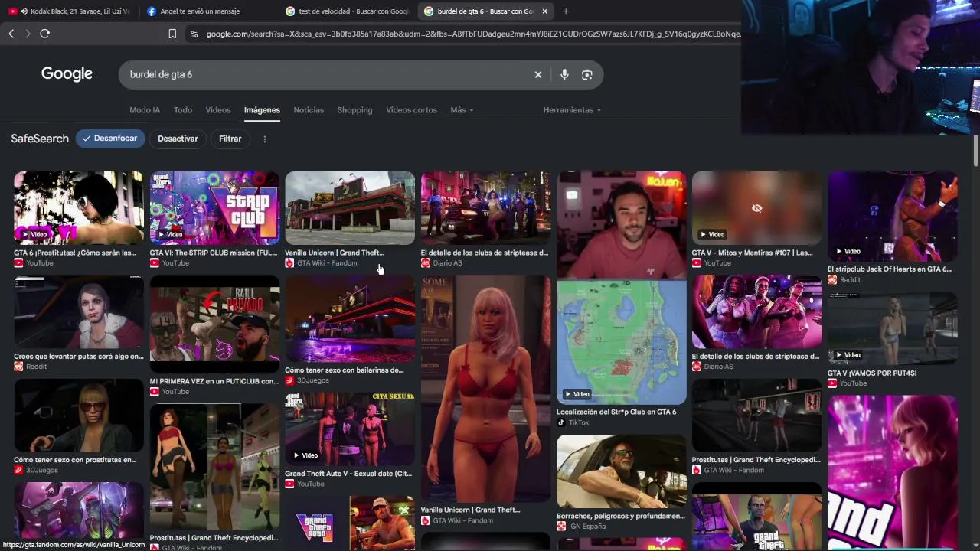Click the Reddit icon under the Jack Of Hearts result
Image resolution: width=980 pixels, height=551 pixels.
[x=832, y=280]
